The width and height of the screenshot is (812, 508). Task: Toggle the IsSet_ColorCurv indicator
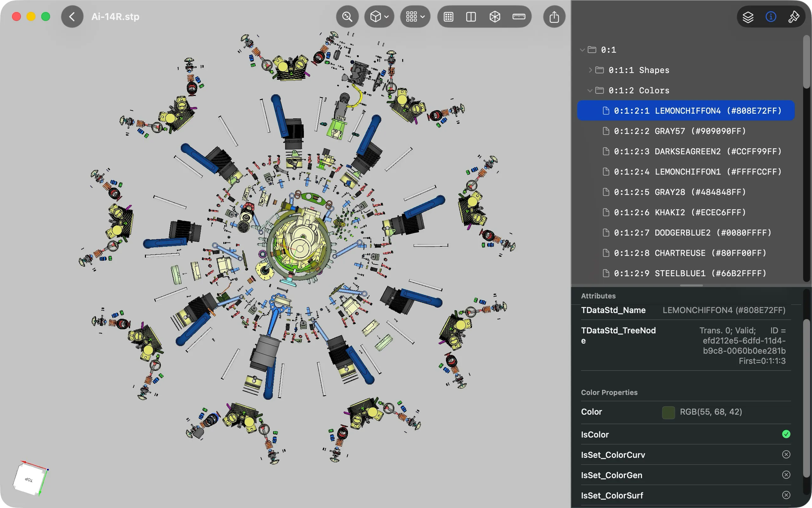click(x=786, y=455)
